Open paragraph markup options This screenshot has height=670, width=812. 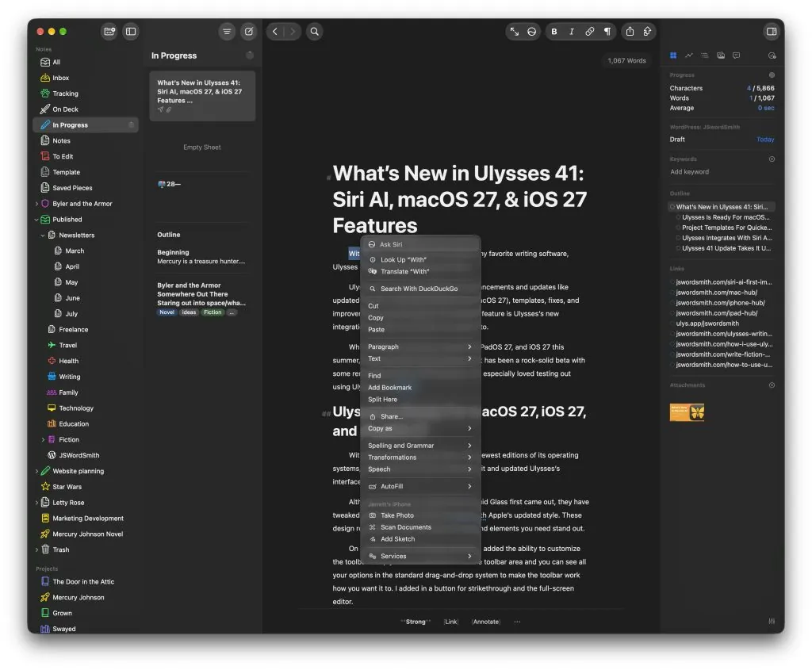(x=607, y=32)
